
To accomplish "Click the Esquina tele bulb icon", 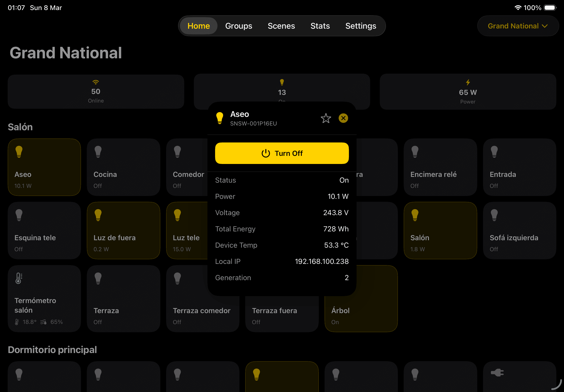I will point(19,215).
